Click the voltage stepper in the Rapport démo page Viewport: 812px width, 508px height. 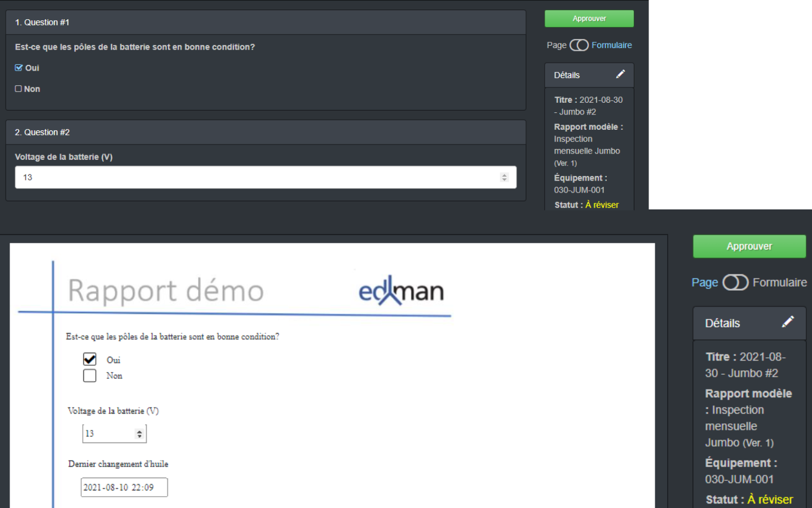[139, 434]
